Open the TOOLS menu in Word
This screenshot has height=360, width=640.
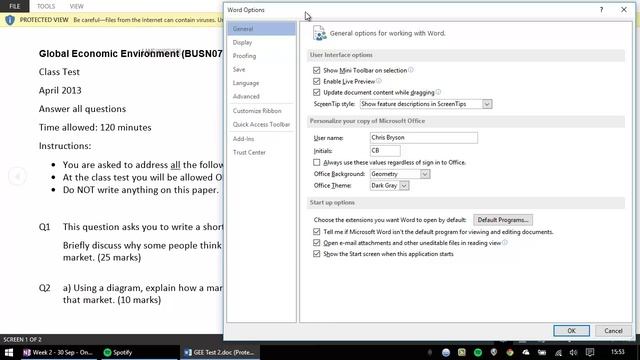coord(46,6)
